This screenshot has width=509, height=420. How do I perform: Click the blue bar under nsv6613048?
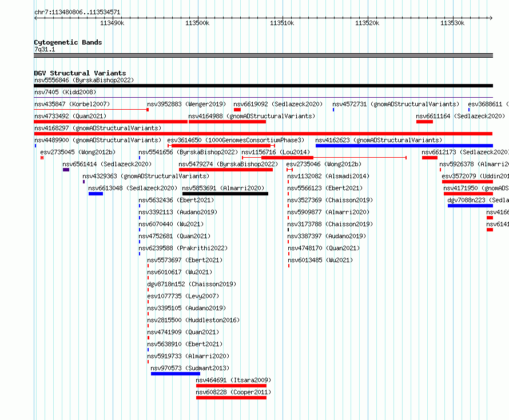click(96, 194)
